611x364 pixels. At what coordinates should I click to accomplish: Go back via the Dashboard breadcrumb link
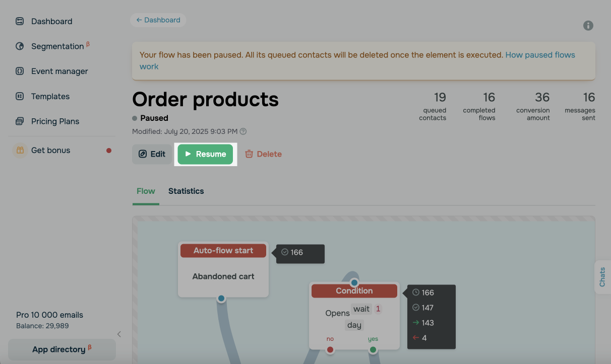tap(158, 20)
